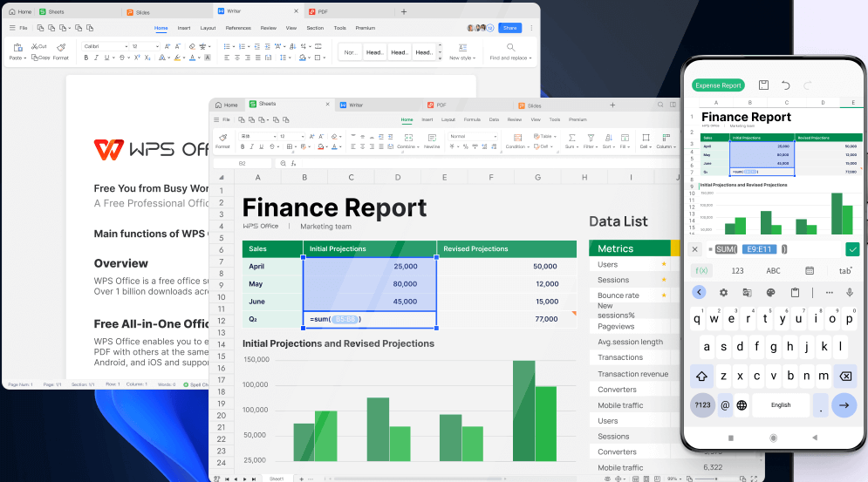The image size is (868, 482).
Task: Select cell with 25,000 for April
Action: pos(370,266)
